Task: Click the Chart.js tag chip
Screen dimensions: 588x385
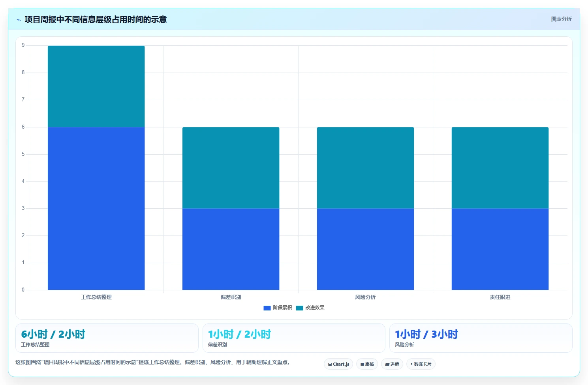Action: pos(338,364)
